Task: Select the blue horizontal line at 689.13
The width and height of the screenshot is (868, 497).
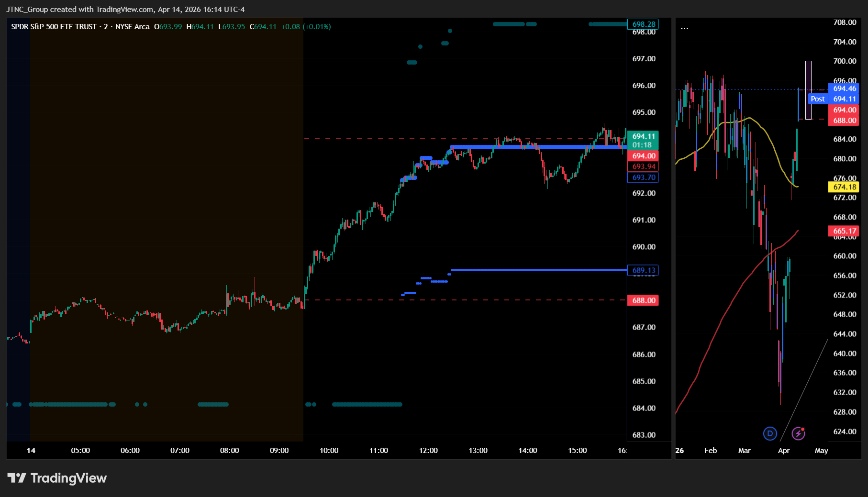Action: [x=538, y=270]
